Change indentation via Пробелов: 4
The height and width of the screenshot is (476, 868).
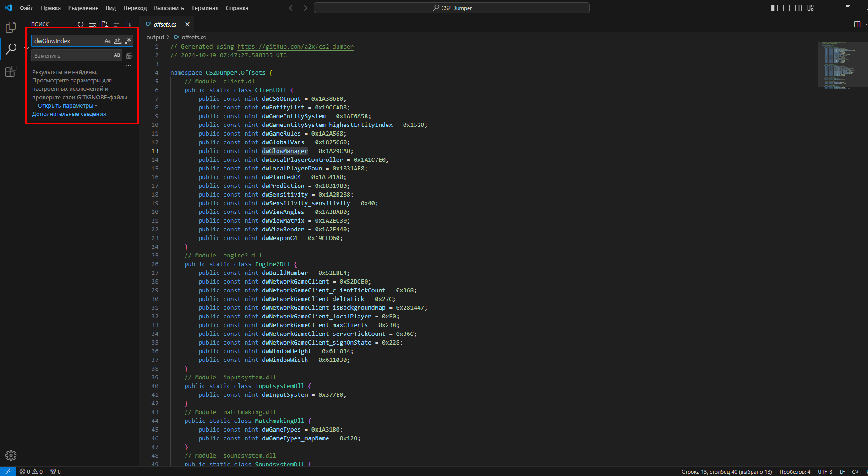pyautogui.click(x=795, y=471)
